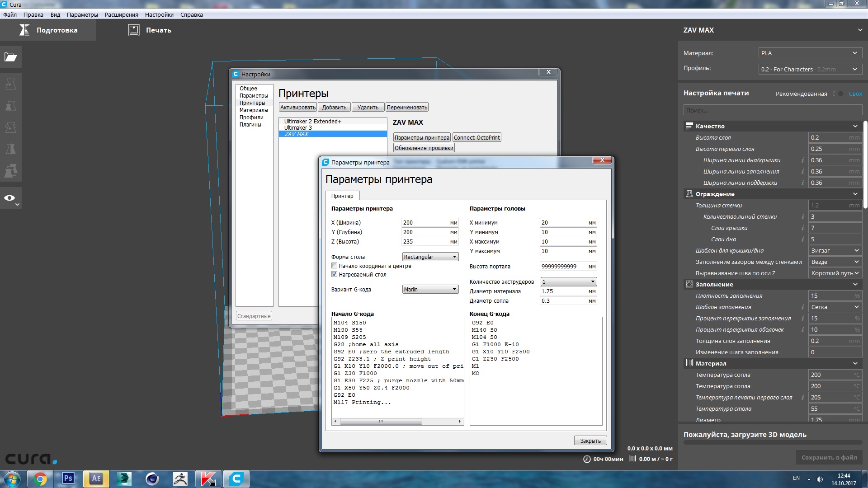Open Cinema 4D from the taskbar
868x488 pixels.
click(x=152, y=479)
